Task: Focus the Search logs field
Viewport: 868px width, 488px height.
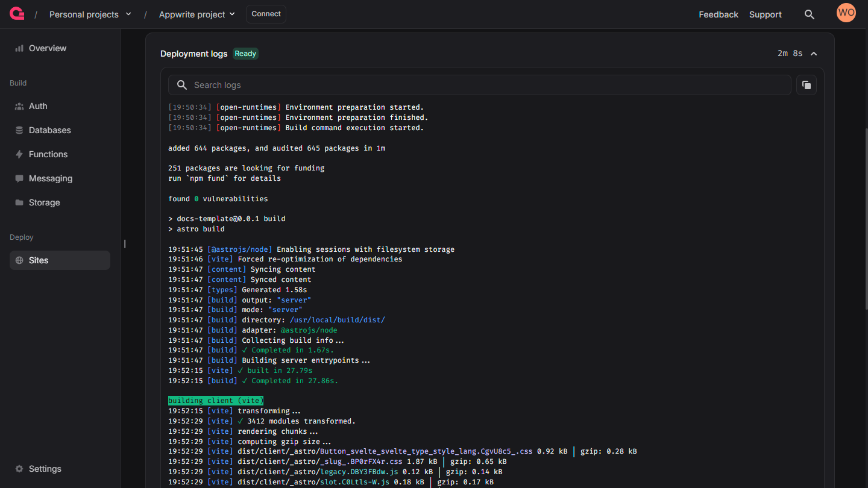Action: (x=479, y=85)
